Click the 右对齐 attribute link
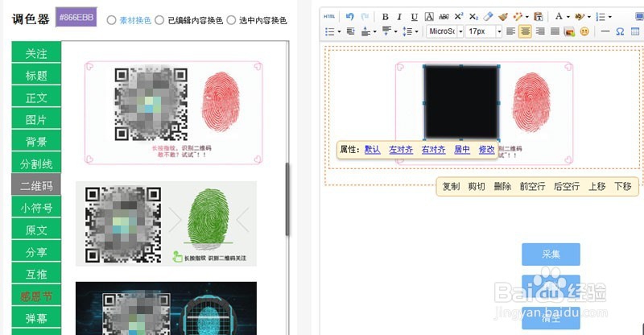This screenshot has width=644, height=335. click(x=433, y=150)
